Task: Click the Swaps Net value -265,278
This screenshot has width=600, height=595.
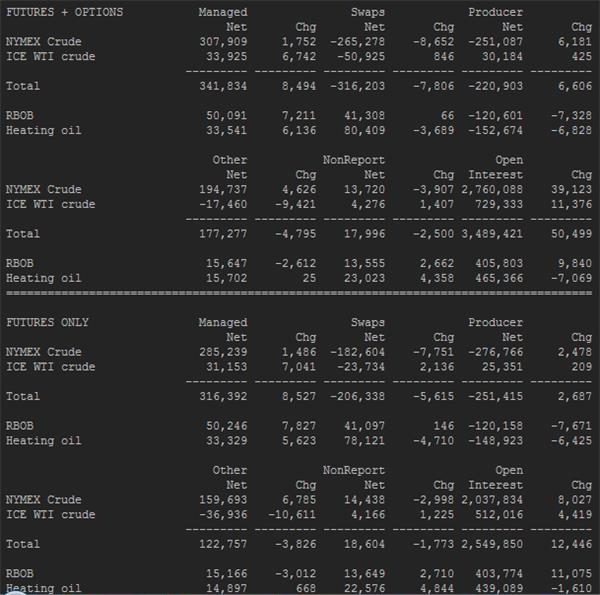Action: pos(357,42)
